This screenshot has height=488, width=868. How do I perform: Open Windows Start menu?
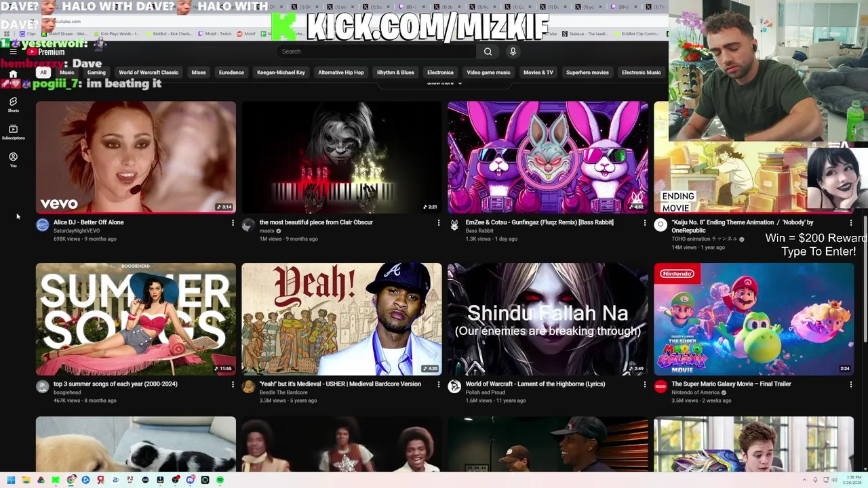pyautogui.click(x=11, y=480)
